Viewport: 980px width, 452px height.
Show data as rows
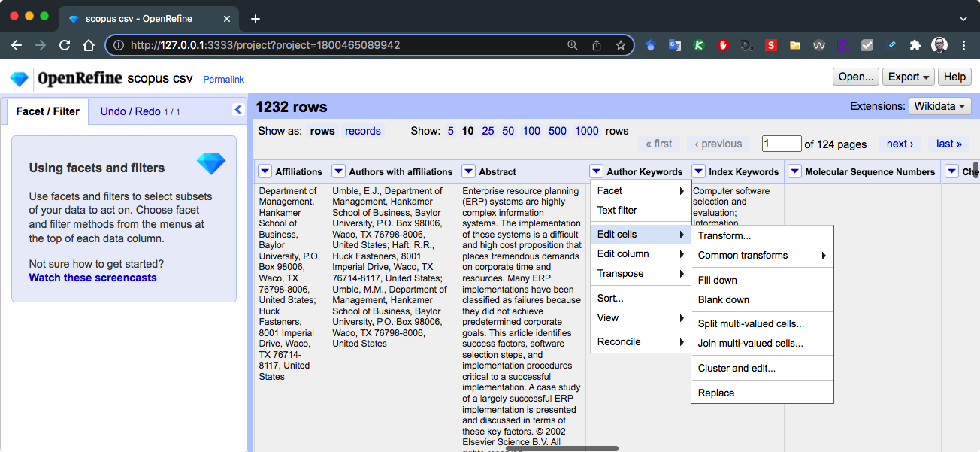(x=322, y=131)
